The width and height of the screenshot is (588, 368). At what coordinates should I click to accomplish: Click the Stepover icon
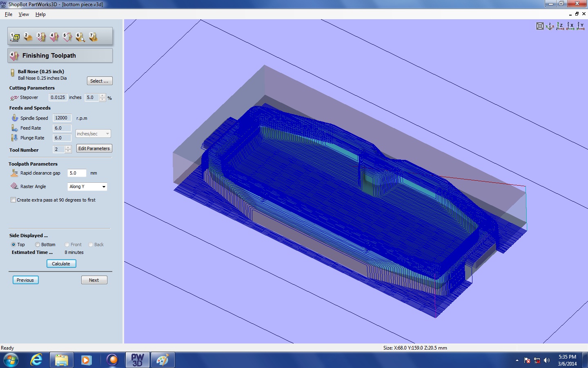(14, 98)
